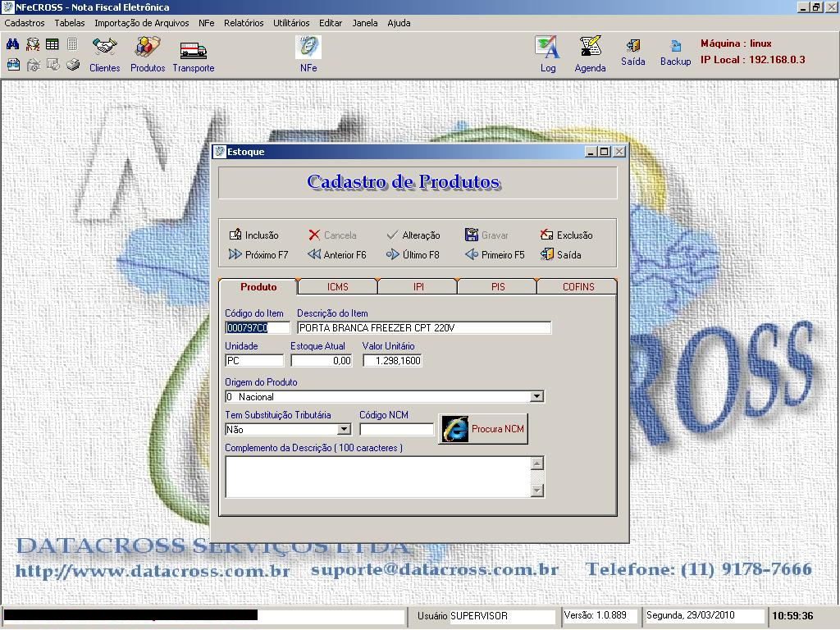
Task: Close the Estoque window
Action: [x=619, y=152]
